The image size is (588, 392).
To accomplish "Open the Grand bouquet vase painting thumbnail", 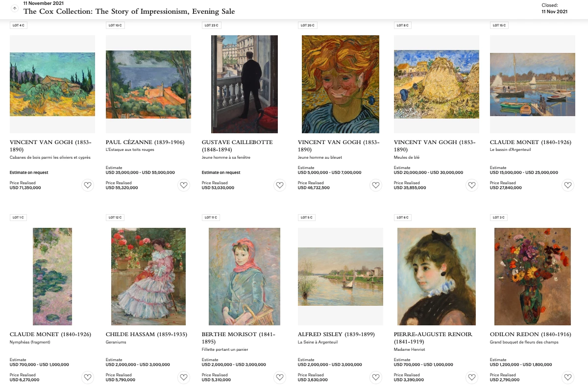I will pos(532,276).
